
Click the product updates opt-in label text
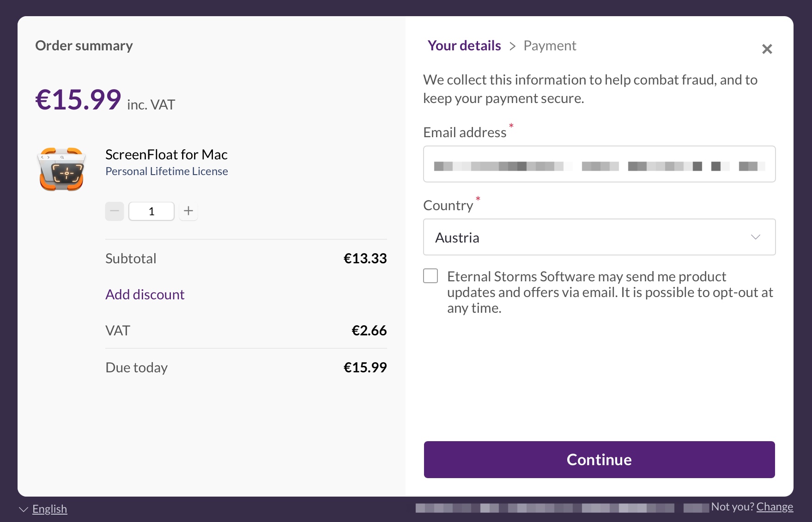(x=610, y=292)
